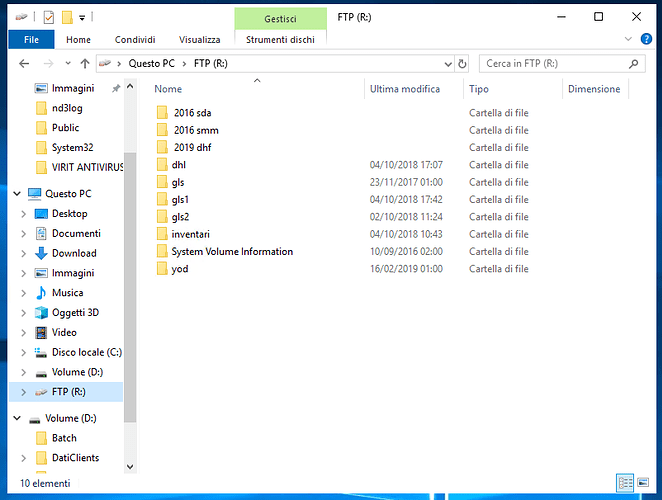The width and height of the screenshot is (662, 500).
Task: Select the dhl folder icon
Action: pyautogui.click(x=162, y=165)
